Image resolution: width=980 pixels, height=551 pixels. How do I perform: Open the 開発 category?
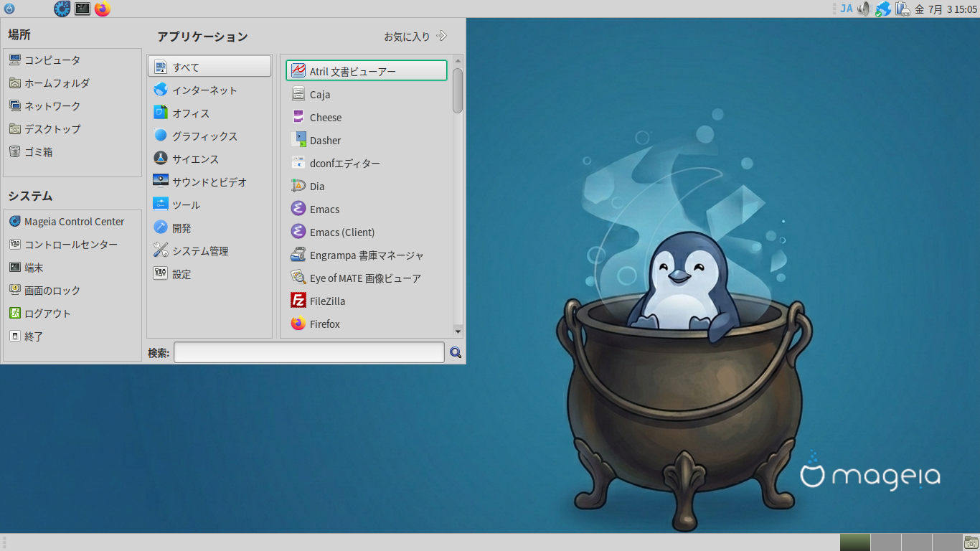[209, 227]
